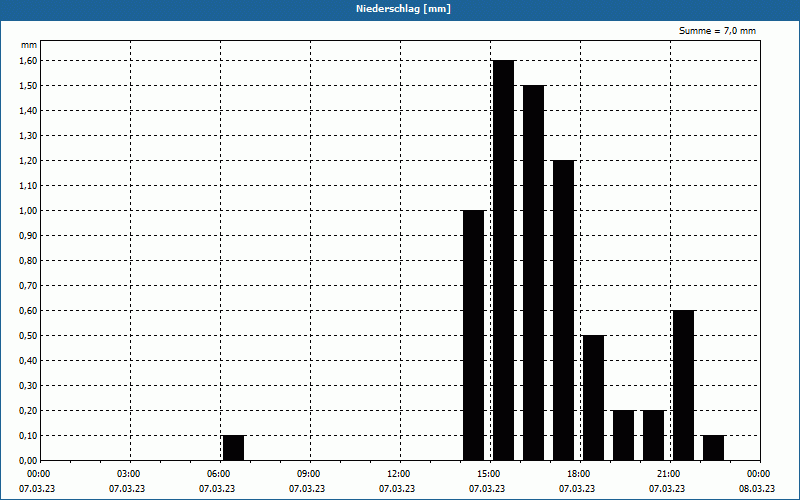Click the "mm" unit label on the y-axis
800x500 pixels.
tap(29, 45)
